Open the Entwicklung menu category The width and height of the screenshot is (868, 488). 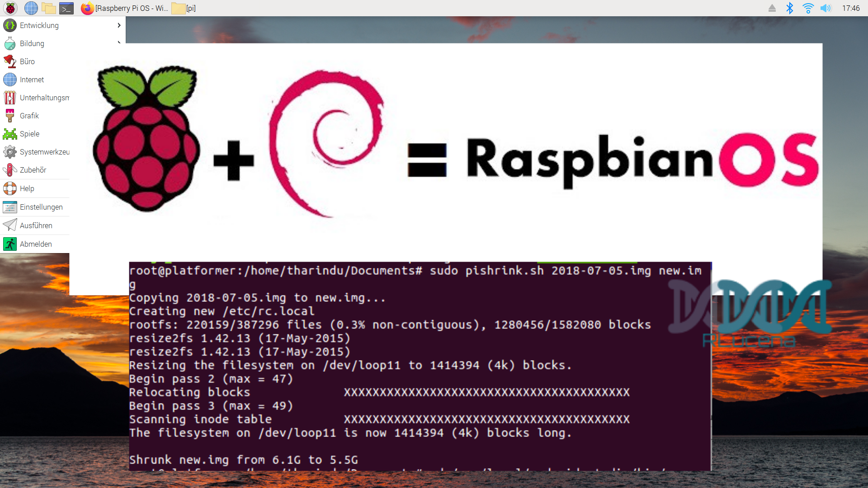(63, 25)
